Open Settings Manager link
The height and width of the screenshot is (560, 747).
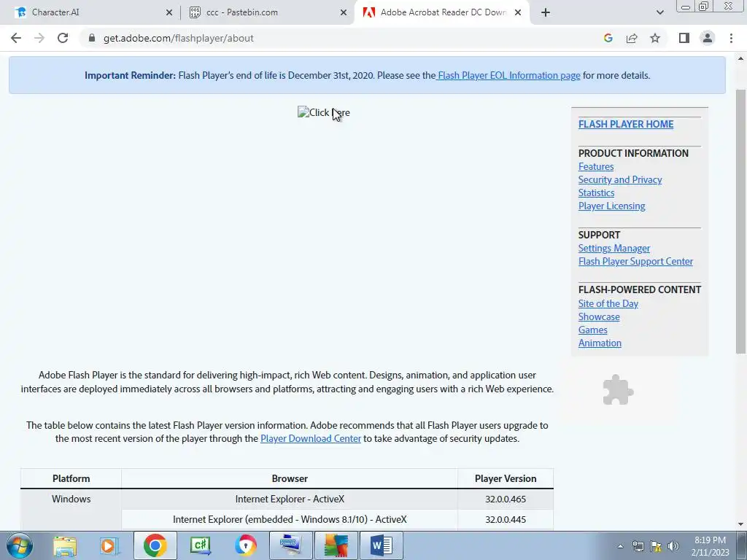click(614, 248)
